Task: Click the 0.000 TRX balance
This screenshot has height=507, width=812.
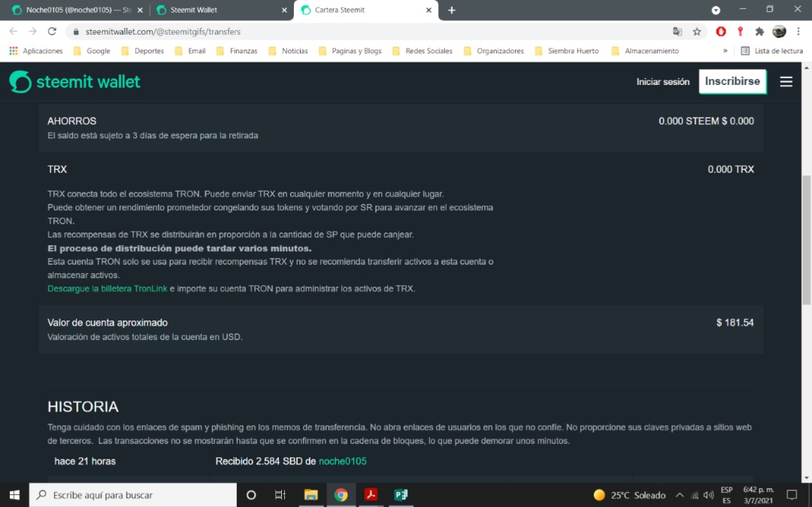Action: 731,169
